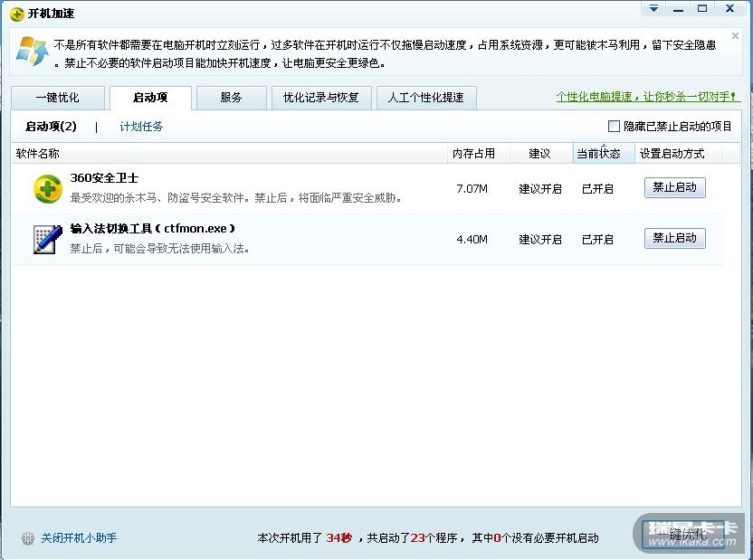The height and width of the screenshot is (560, 753).
Task: Click the 一键优化 button at bottom right
Action: tap(682, 534)
